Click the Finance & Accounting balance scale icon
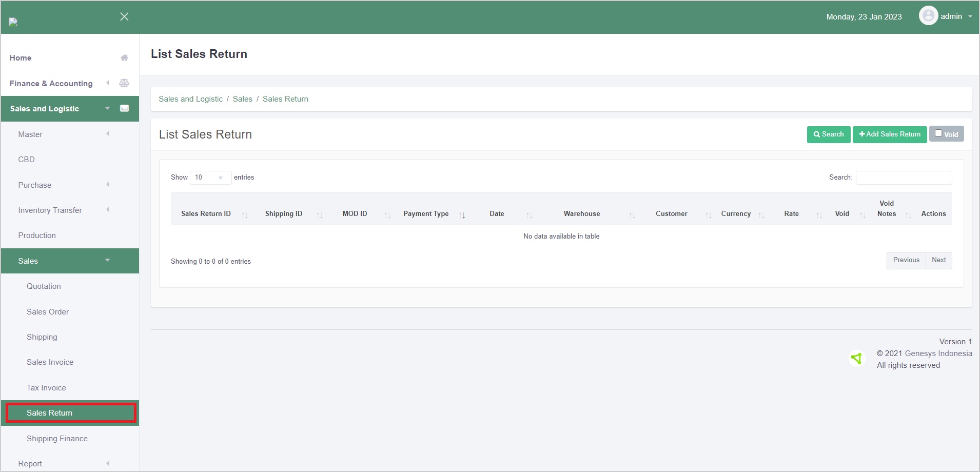980x472 pixels. point(124,83)
